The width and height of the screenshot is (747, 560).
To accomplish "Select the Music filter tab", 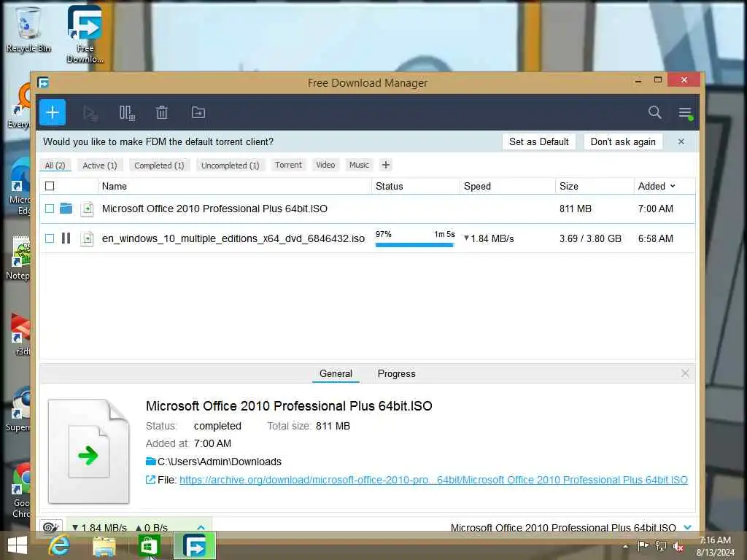I will click(359, 165).
